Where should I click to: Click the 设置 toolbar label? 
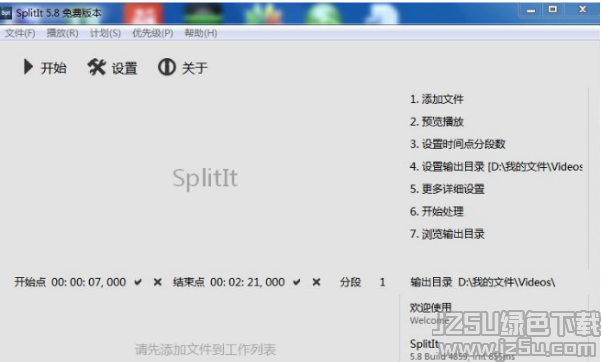[x=124, y=68]
